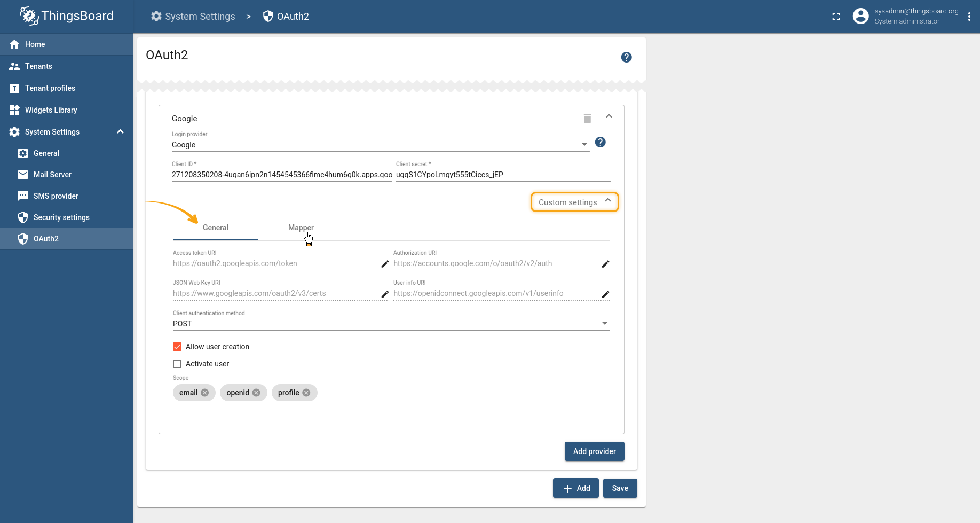Click the Widgets Library icon
The image size is (980, 523).
click(x=14, y=110)
